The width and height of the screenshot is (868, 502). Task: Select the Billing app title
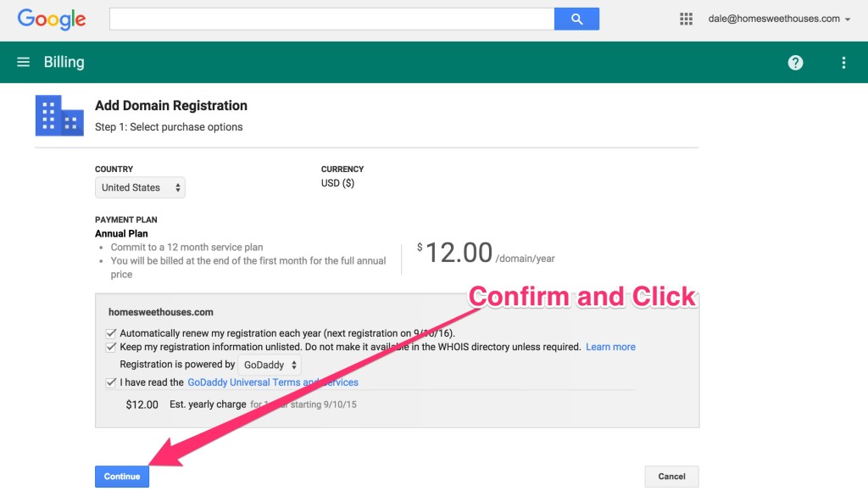[x=64, y=61]
